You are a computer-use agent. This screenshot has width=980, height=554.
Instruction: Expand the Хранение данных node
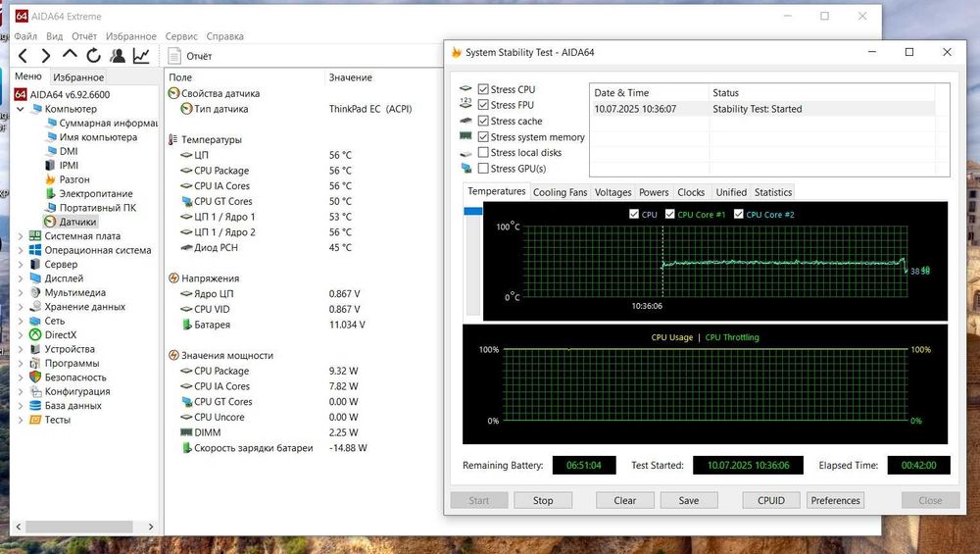click(x=20, y=306)
